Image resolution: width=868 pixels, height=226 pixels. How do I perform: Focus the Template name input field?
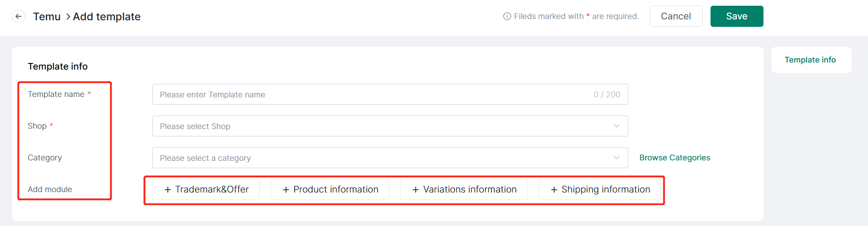390,94
